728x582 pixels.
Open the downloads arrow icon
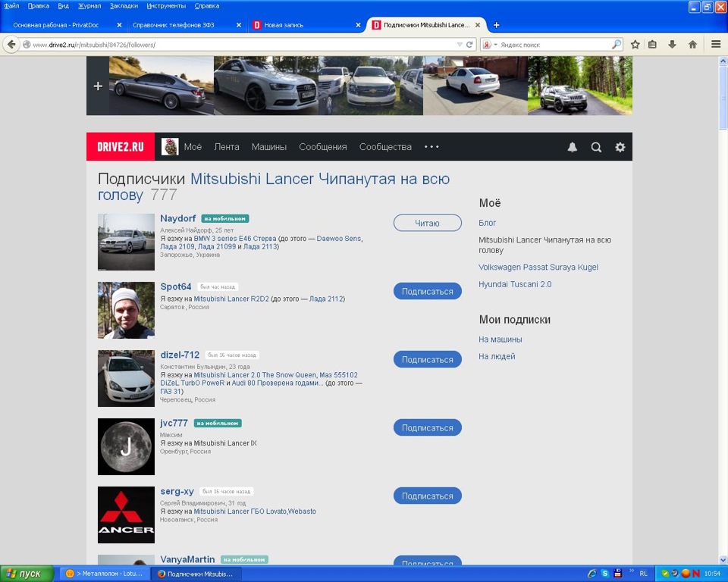(x=672, y=45)
